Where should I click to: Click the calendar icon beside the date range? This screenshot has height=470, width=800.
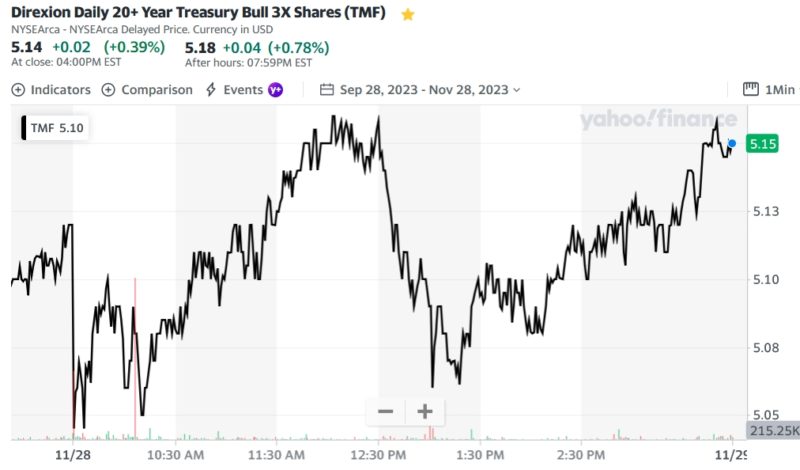(x=326, y=90)
